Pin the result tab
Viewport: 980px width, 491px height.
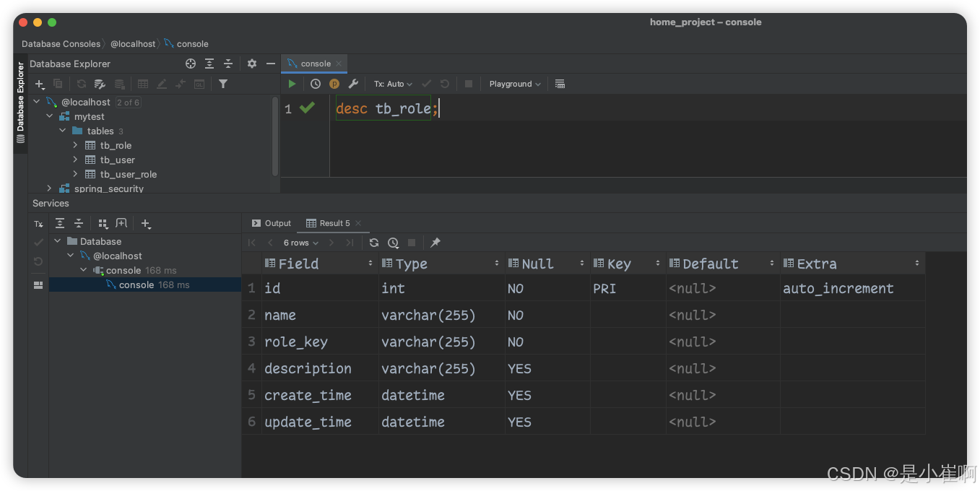(435, 243)
